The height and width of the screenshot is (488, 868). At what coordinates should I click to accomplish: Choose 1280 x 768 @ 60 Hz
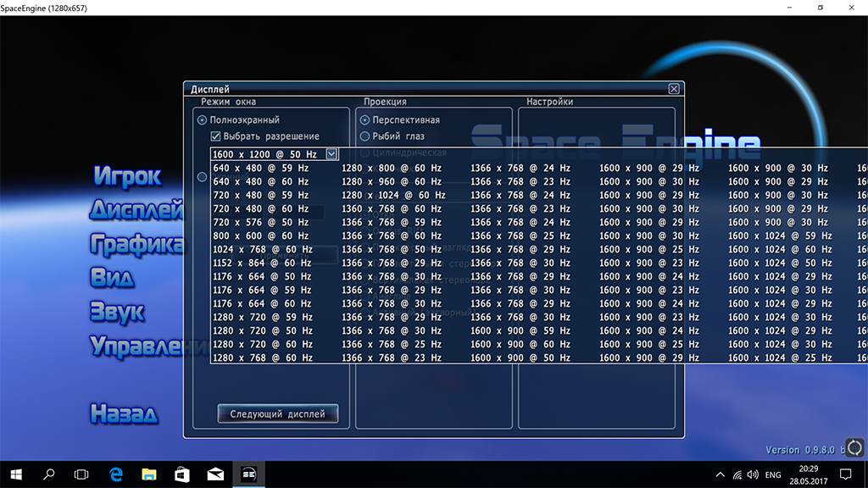click(x=263, y=358)
